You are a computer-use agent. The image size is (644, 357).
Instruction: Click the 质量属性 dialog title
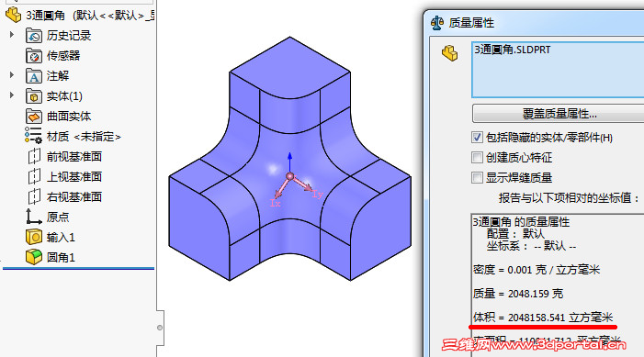471,23
